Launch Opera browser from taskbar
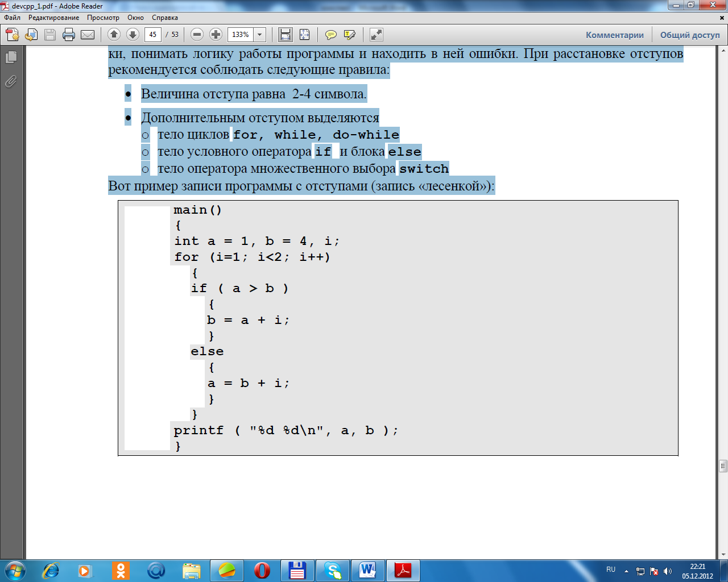The height and width of the screenshot is (582, 728). click(262, 570)
